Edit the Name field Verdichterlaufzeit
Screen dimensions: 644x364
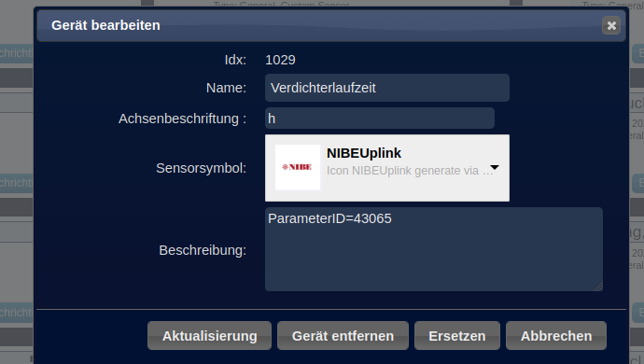click(387, 88)
